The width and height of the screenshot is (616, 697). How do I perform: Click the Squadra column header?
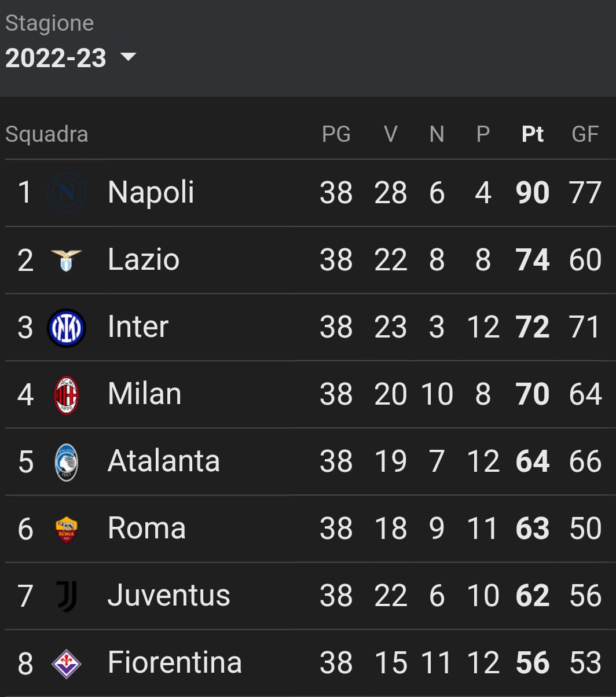(x=47, y=134)
